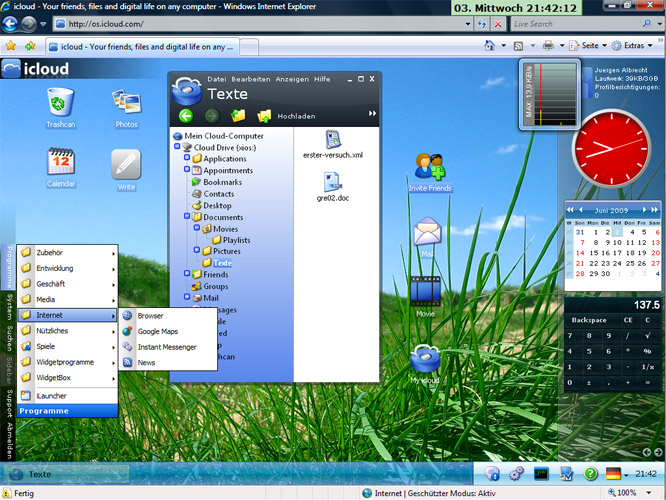666x500 pixels.
Task: Click the gears settings icon in icloud taskbar
Action: coord(516,473)
